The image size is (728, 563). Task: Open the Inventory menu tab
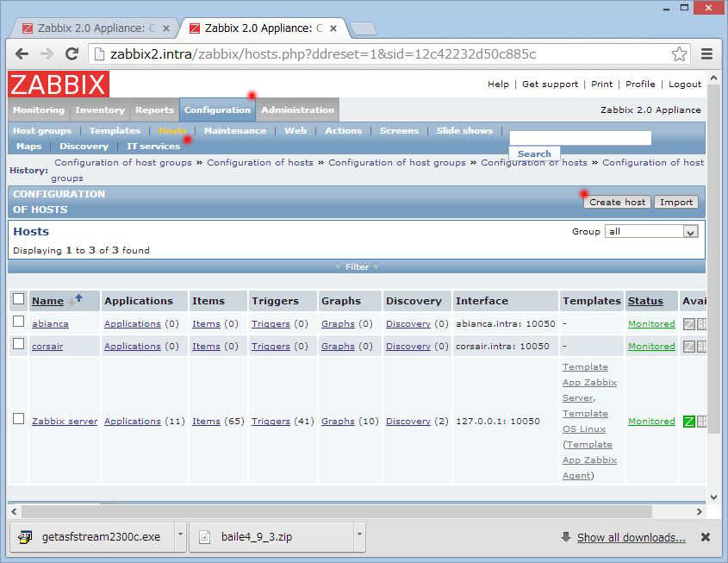[100, 110]
